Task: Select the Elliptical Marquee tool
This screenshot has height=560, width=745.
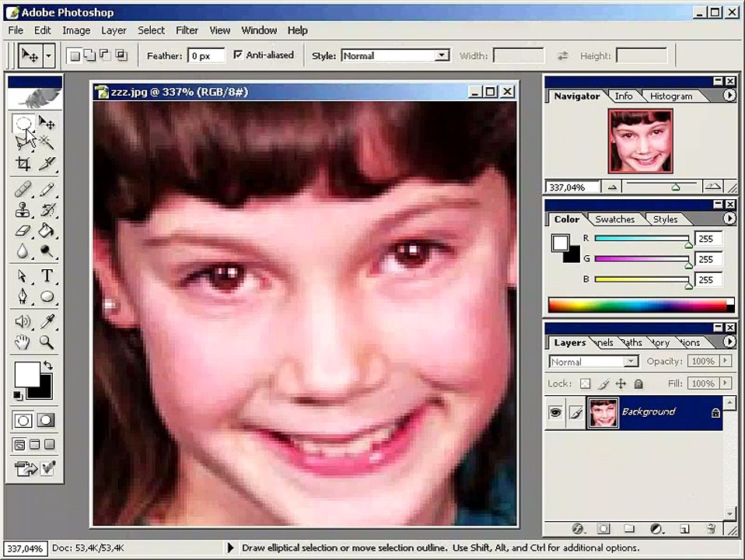Action: pyautogui.click(x=23, y=124)
